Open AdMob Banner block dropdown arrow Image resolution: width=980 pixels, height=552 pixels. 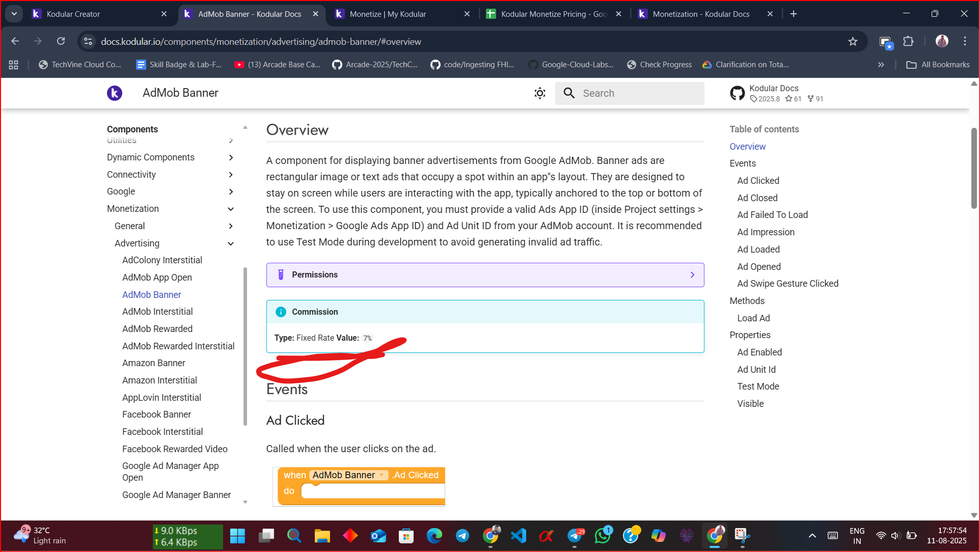pos(382,475)
